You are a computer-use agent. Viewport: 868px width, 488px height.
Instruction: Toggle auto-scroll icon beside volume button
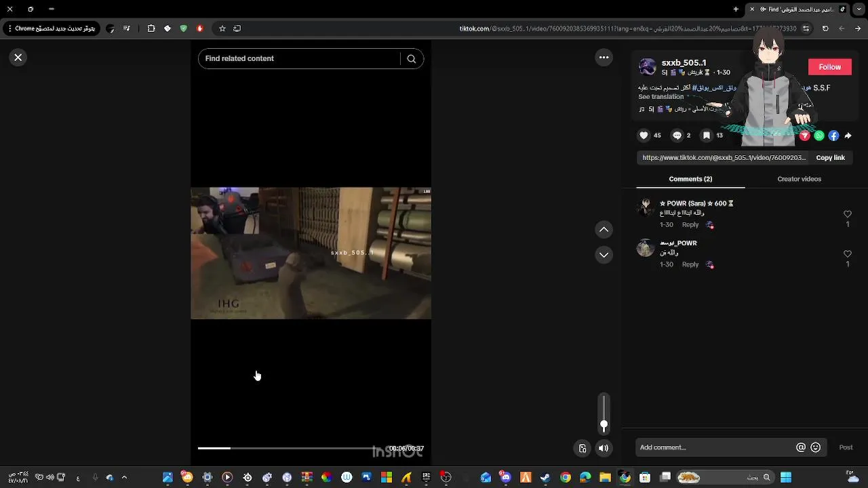pyautogui.click(x=583, y=448)
